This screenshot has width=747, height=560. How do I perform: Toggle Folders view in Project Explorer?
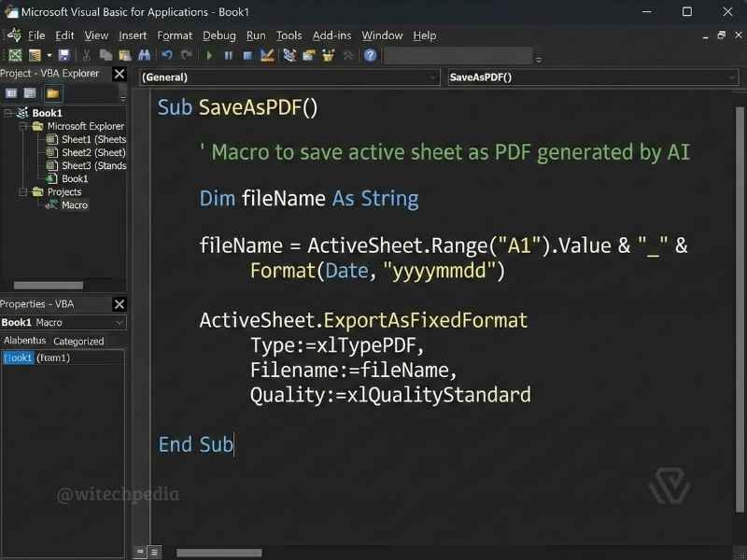click(x=52, y=93)
